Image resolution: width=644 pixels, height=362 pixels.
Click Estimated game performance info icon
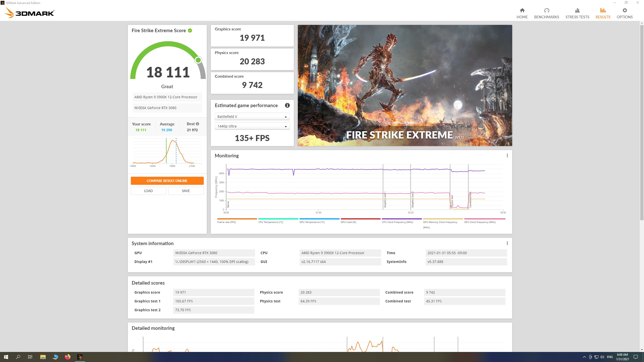point(287,106)
